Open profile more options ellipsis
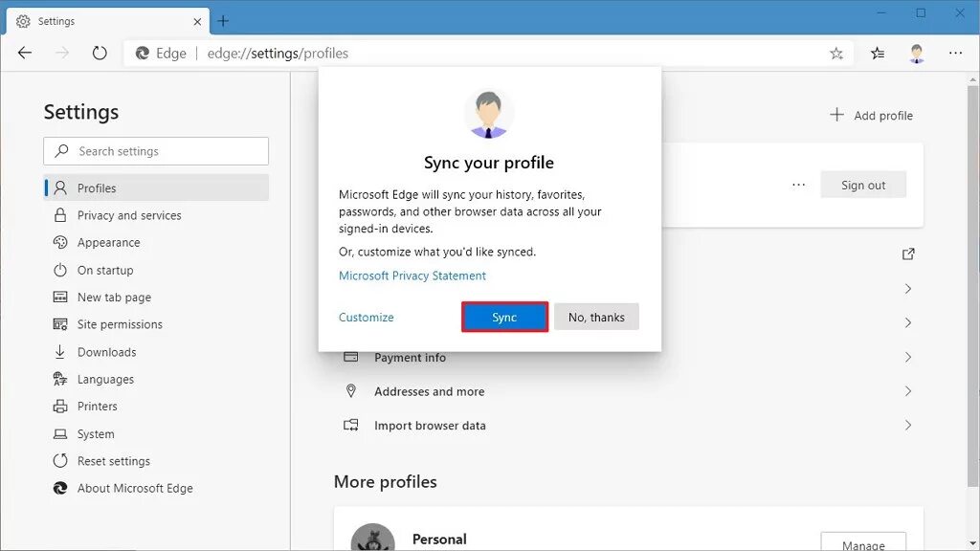Image resolution: width=980 pixels, height=551 pixels. pyautogui.click(x=798, y=185)
